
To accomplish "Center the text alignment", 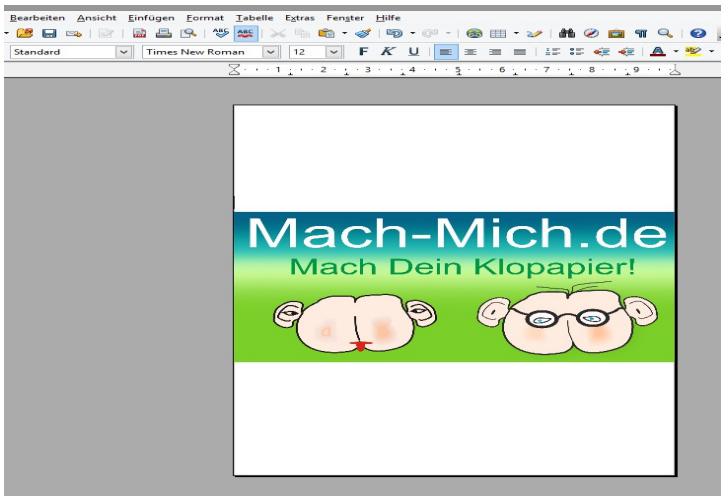I will (470, 52).
